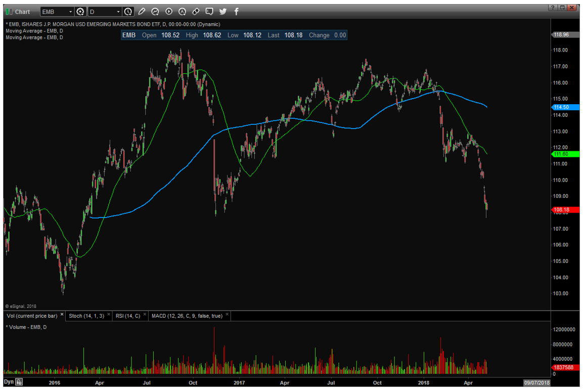584x392 pixels.
Task: Expand the D interval dropdown arrow
Action: 118,12
